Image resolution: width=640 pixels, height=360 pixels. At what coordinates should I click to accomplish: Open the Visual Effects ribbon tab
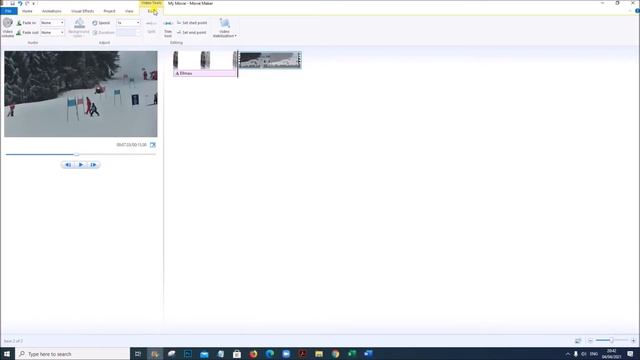[82, 11]
